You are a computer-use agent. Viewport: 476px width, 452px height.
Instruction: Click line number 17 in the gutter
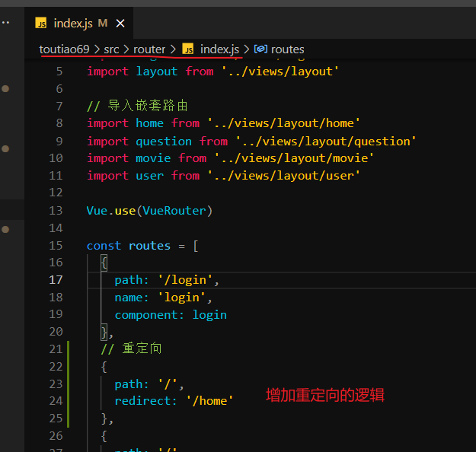pos(56,280)
